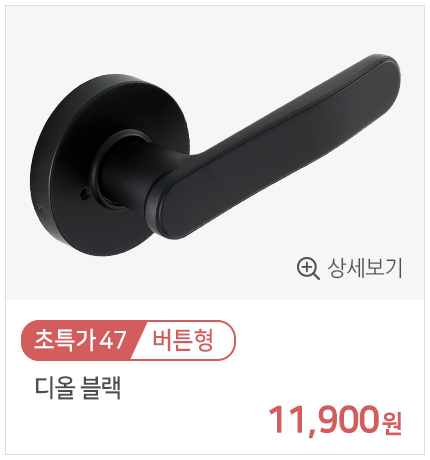
Task: Click the word 블랙 in the product name
Action: point(101,388)
